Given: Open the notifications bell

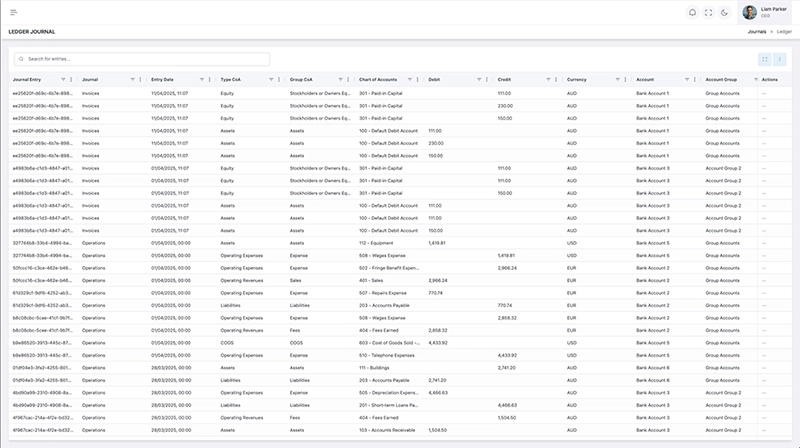Looking at the screenshot, I should [692, 13].
